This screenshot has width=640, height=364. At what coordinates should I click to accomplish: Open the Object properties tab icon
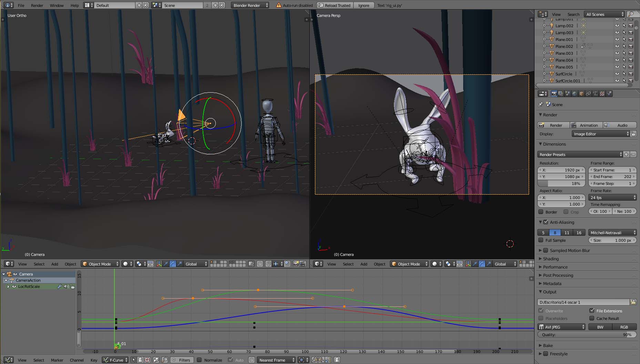[x=581, y=94]
